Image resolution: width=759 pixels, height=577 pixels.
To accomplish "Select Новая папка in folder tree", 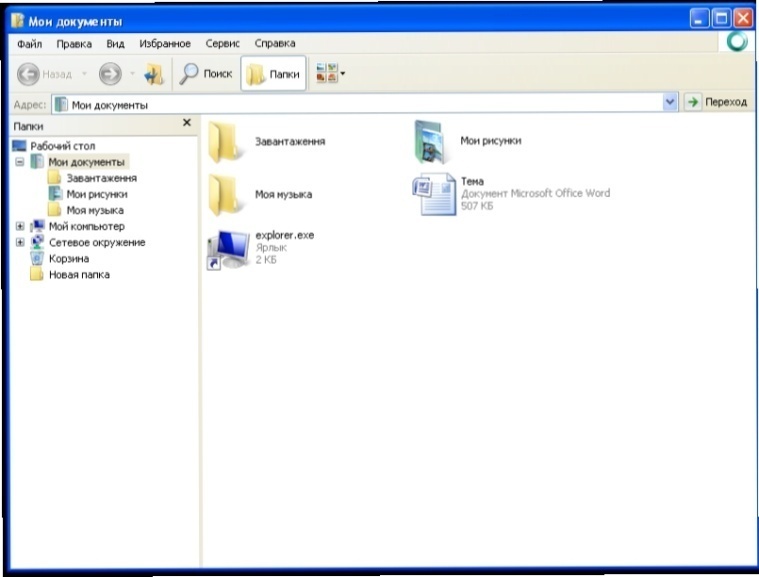I will (x=79, y=274).
